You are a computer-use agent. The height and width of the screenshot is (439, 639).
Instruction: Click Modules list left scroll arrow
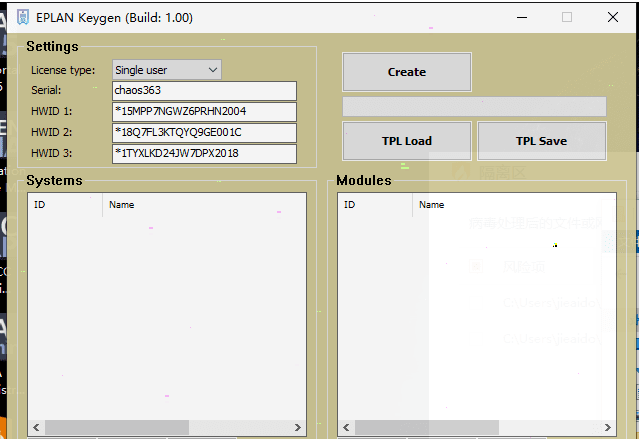346,428
